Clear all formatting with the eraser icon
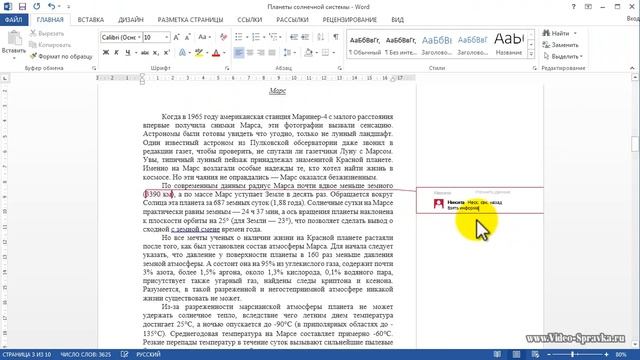640x360 pixels. point(223,37)
